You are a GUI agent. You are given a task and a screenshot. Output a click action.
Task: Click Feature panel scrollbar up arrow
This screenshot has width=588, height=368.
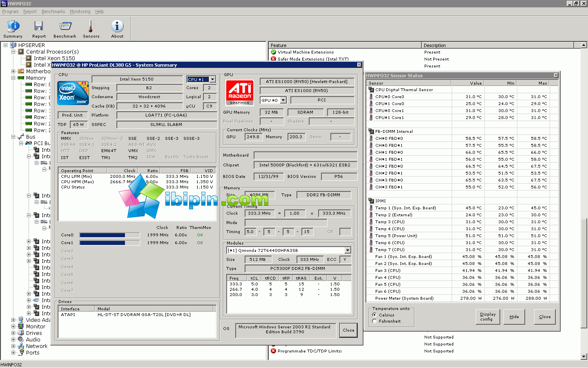tap(584, 45)
